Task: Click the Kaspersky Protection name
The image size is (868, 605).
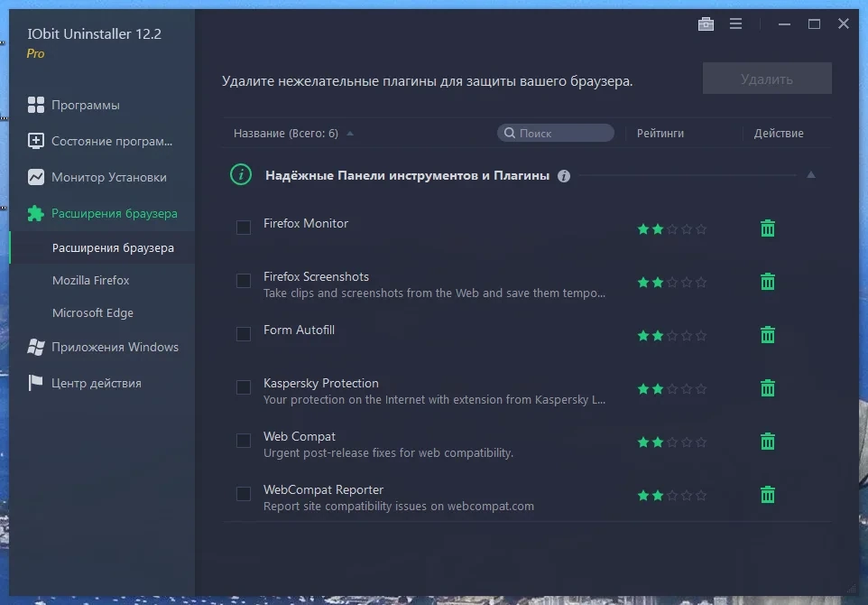Action: click(x=321, y=383)
